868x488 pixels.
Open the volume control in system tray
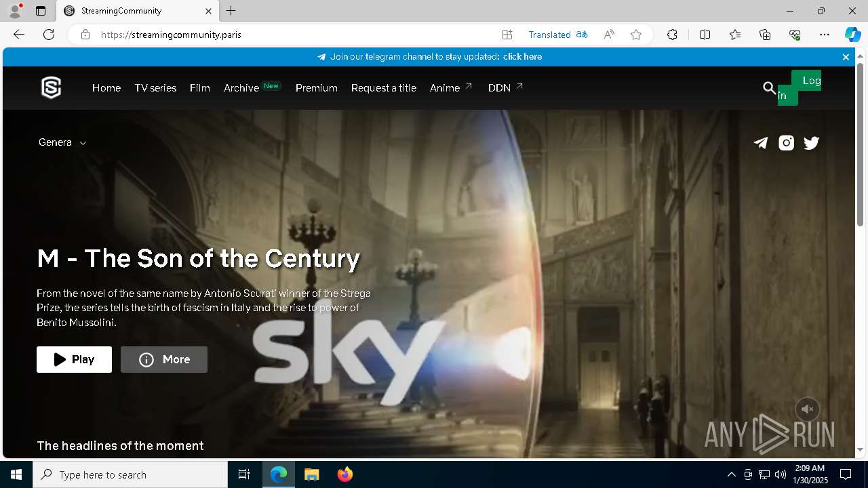pos(781,474)
